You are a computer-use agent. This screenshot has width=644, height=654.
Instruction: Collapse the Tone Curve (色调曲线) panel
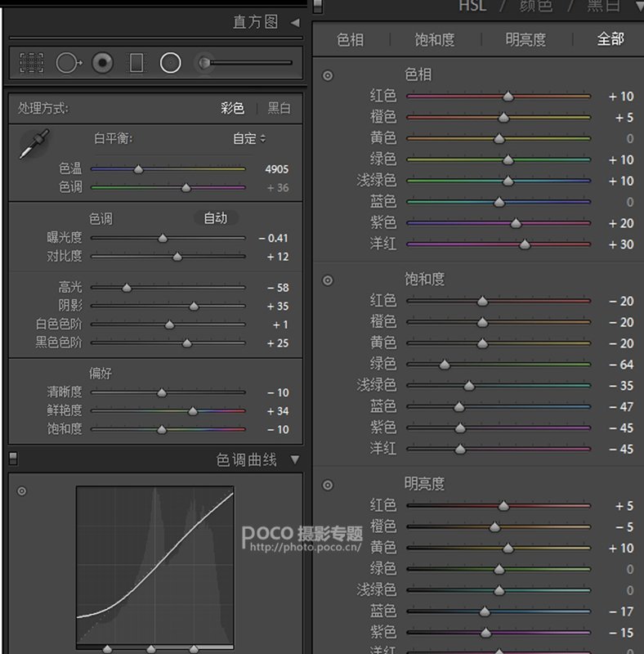pos(295,459)
